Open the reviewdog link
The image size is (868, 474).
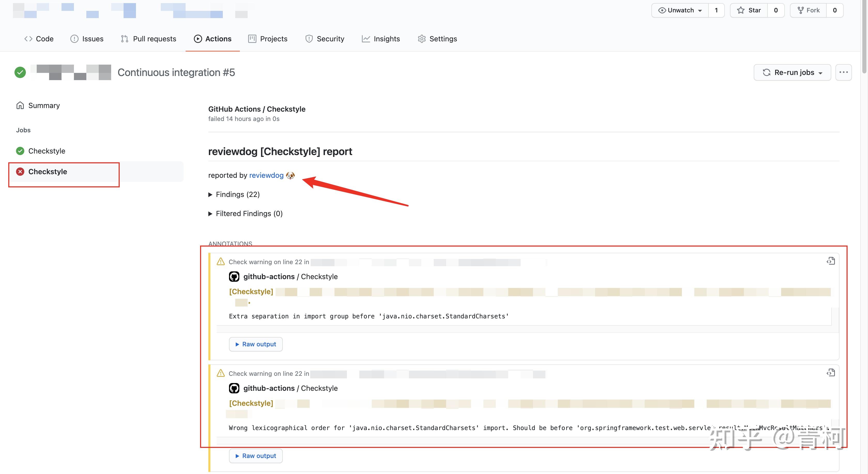click(x=266, y=175)
